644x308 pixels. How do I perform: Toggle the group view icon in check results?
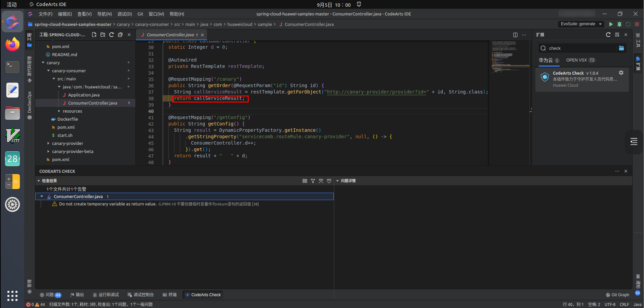coord(305,181)
